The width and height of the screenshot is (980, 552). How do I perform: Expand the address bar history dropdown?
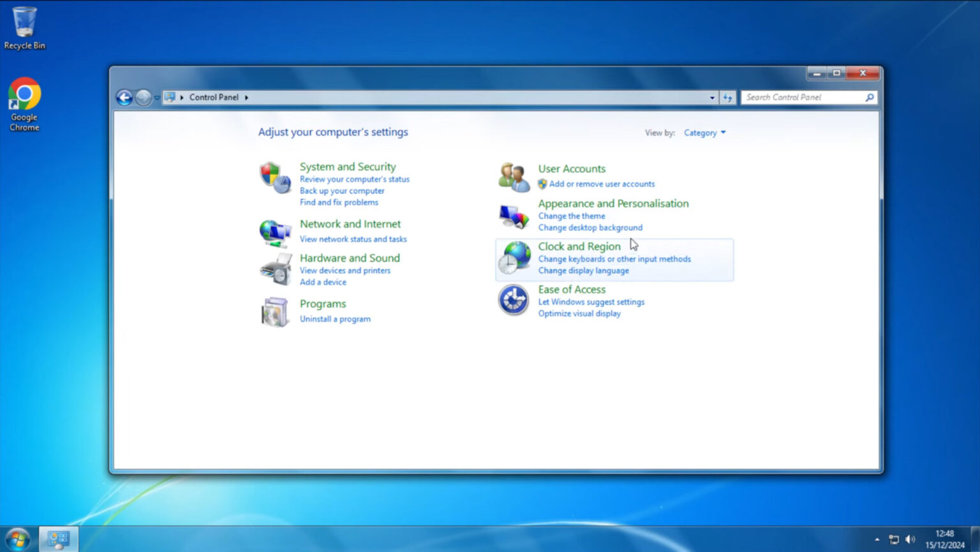tap(713, 97)
